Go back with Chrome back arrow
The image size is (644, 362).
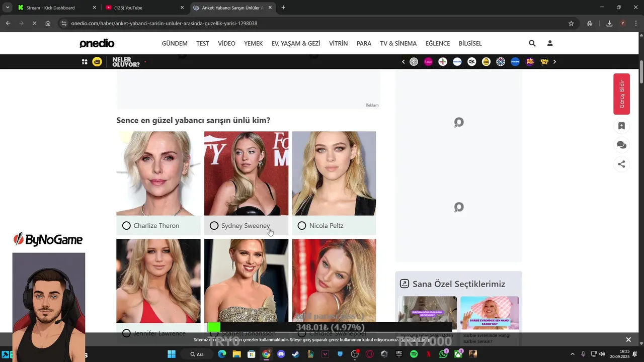point(8,23)
